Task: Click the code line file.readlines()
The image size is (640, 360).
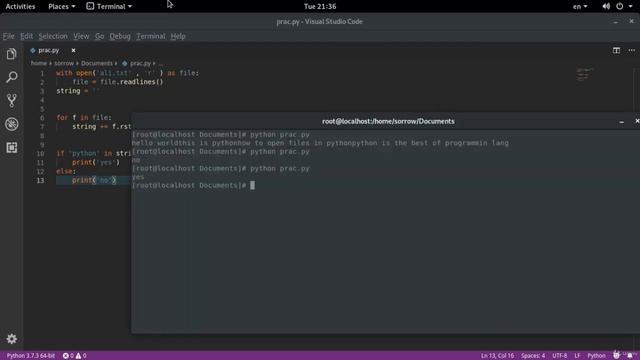Action: point(118,82)
